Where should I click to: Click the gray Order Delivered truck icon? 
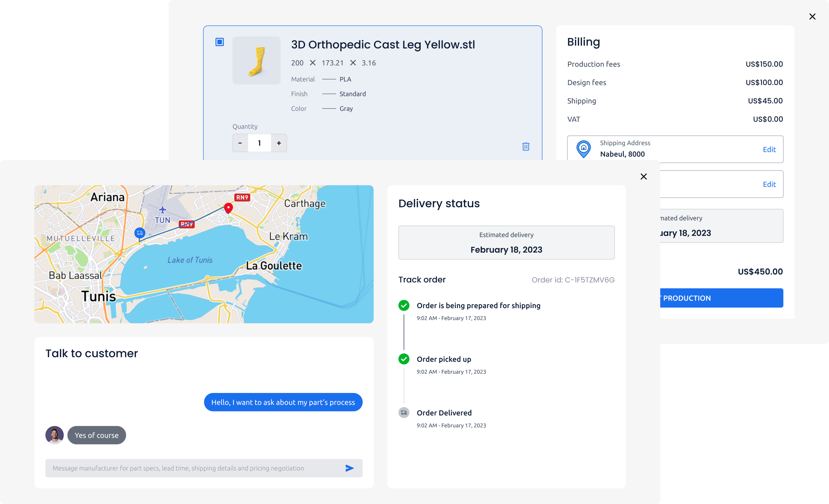click(x=404, y=413)
